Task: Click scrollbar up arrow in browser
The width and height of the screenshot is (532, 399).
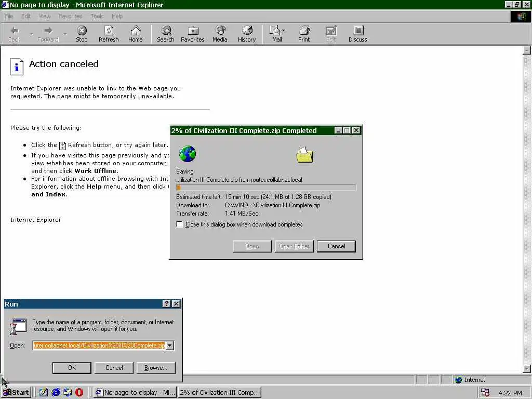Action: 527,50
